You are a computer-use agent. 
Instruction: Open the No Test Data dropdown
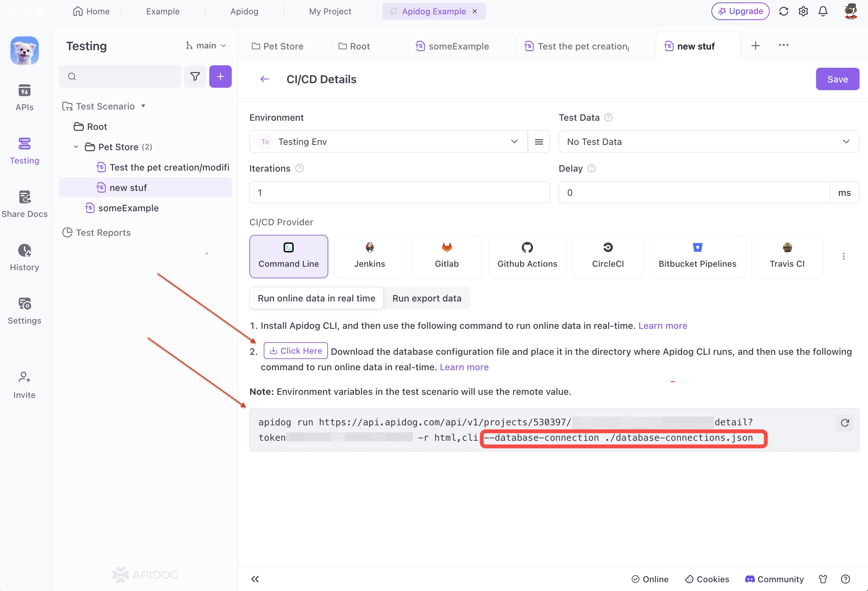tap(709, 141)
